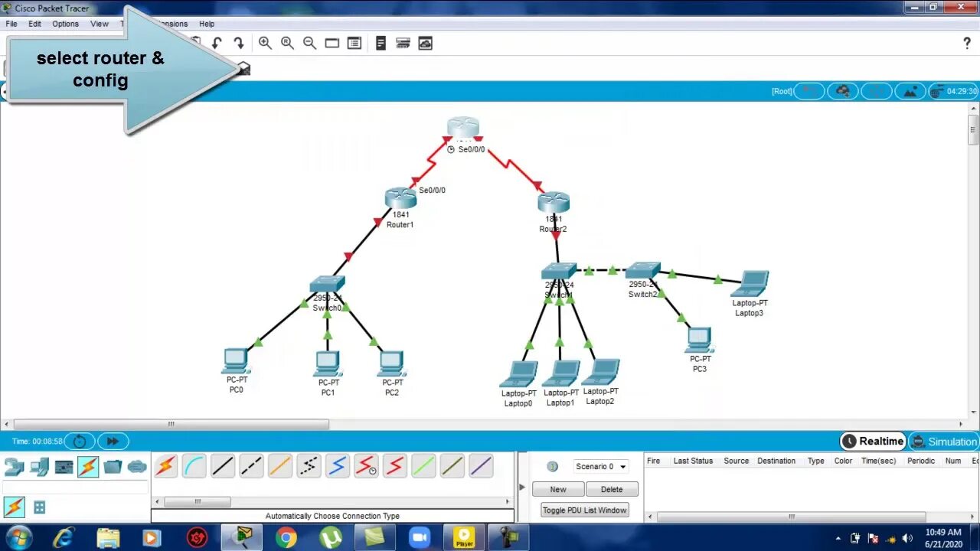The image size is (980, 551).
Task: Choose Serial DCE cable with clock
Action: (x=366, y=466)
